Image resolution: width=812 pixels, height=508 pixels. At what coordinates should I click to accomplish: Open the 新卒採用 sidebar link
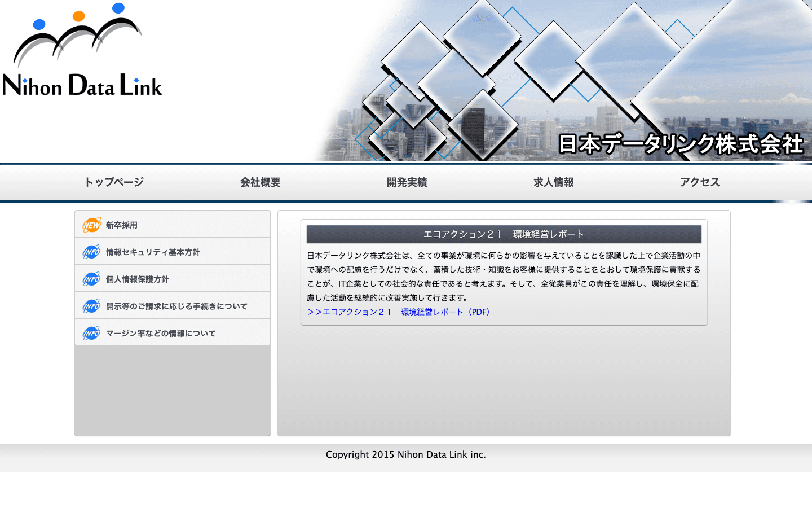(x=173, y=225)
